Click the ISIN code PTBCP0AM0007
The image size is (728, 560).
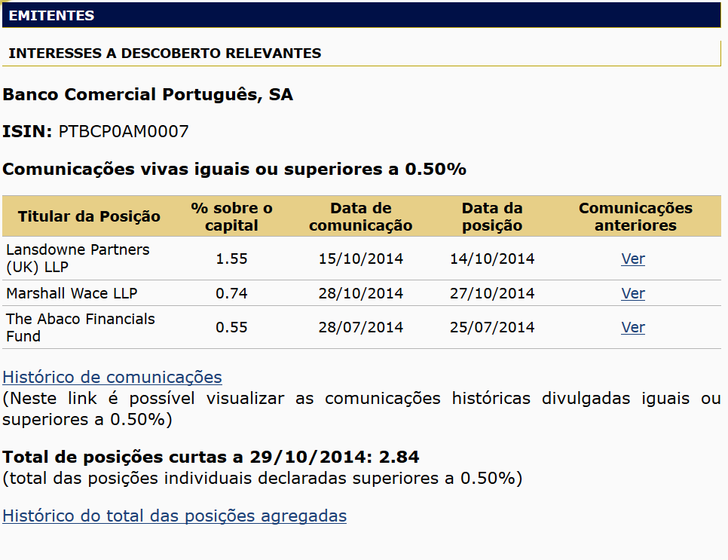click(x=124, y=132)
